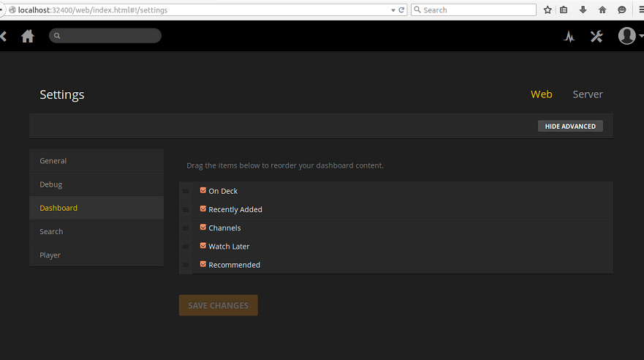
Task: Reload the page with refresh icon
Action: point(402,10)
